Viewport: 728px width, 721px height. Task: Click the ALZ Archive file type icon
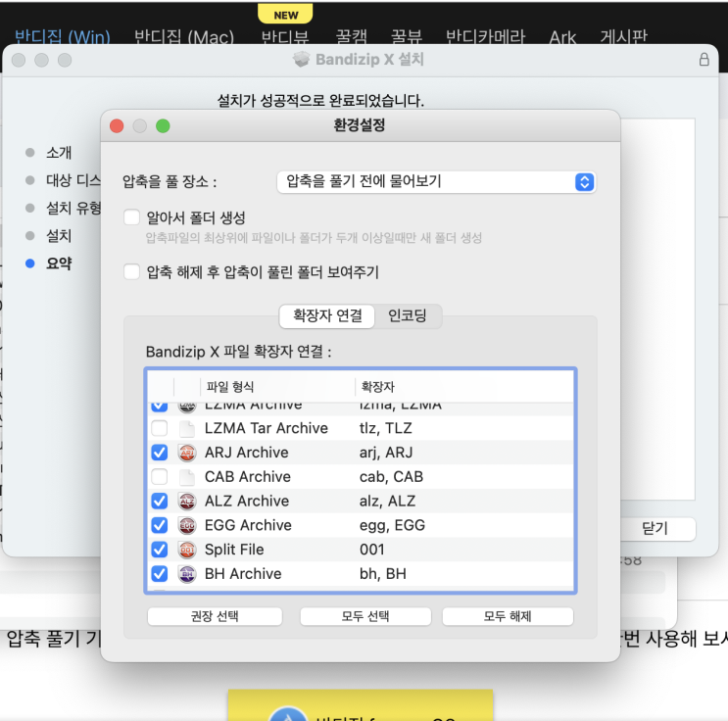click(187, 501)
